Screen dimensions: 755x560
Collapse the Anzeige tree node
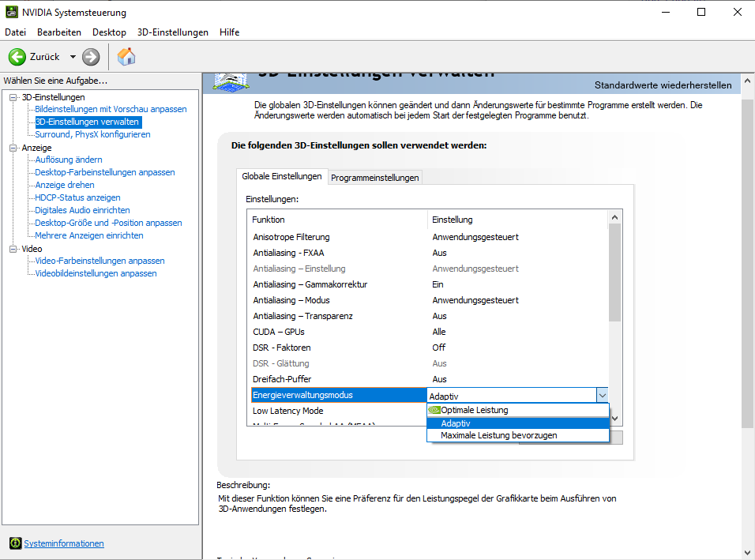(13, 148)
